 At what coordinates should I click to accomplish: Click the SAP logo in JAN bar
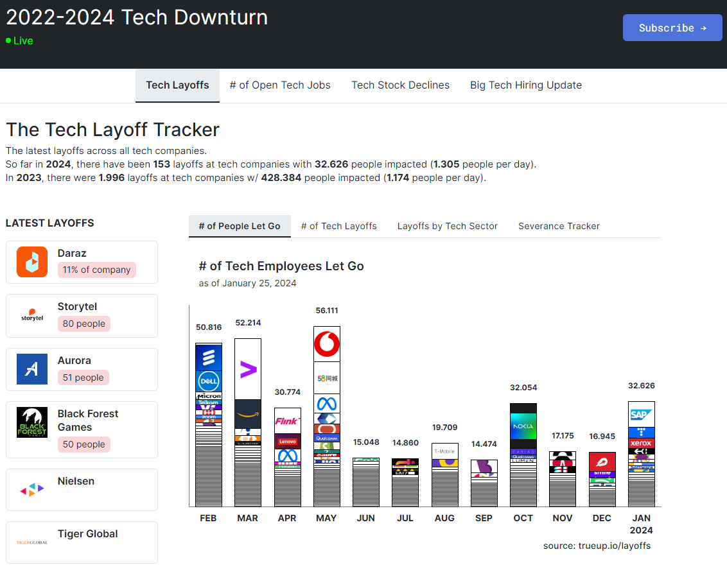click(641, 415)
